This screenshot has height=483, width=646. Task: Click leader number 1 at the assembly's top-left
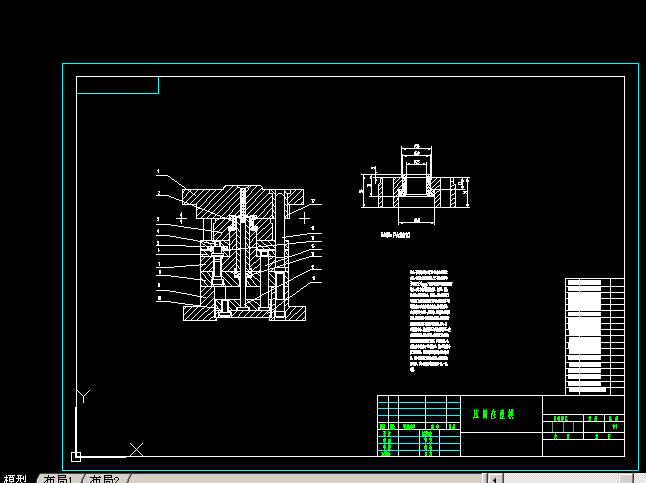[x=158, y=172]
